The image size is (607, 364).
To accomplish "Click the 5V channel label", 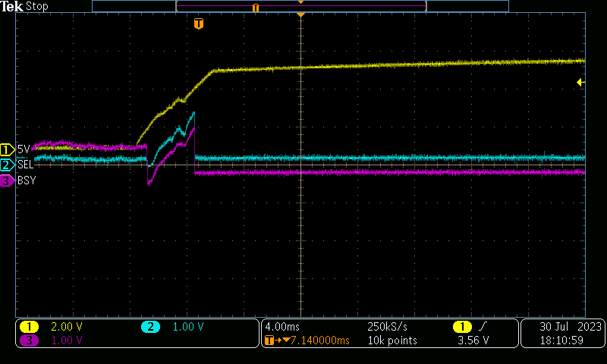I will 24,149.
